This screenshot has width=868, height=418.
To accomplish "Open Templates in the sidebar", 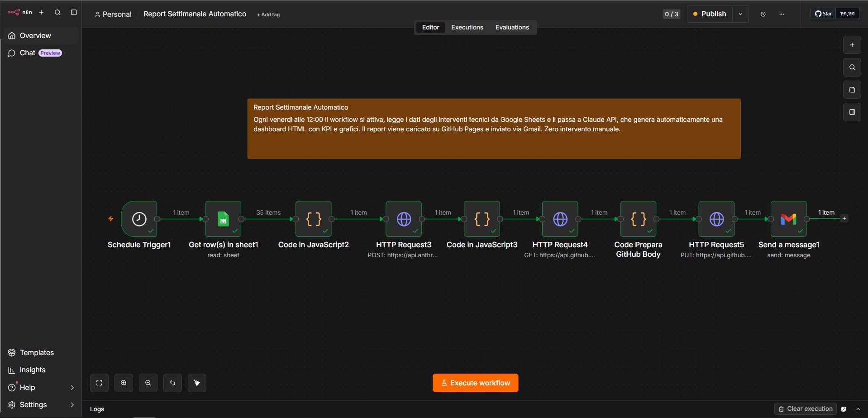I will pos(41,353).
